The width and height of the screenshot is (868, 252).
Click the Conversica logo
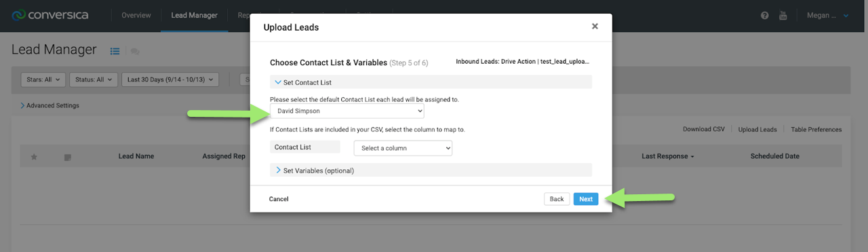point(50,15)
